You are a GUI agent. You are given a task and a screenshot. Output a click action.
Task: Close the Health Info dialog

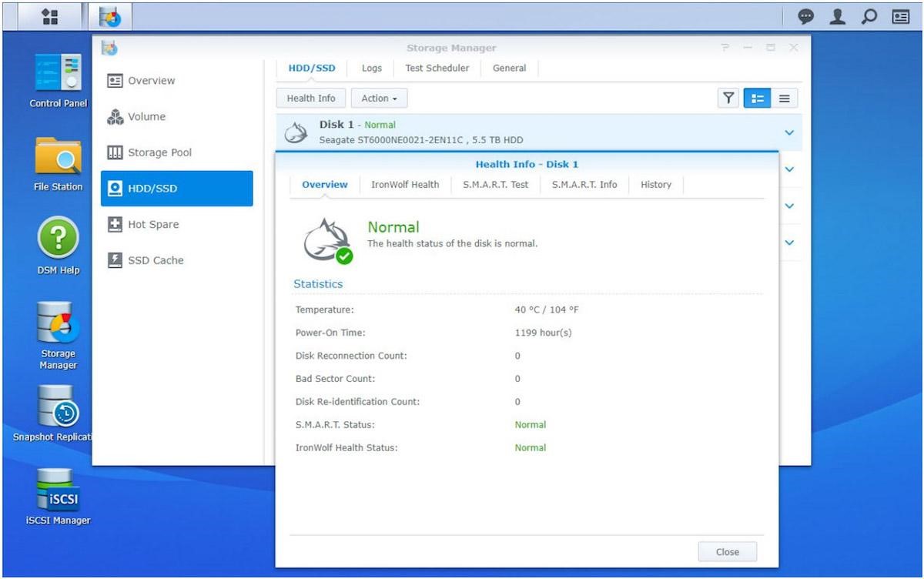pos(727,551)
